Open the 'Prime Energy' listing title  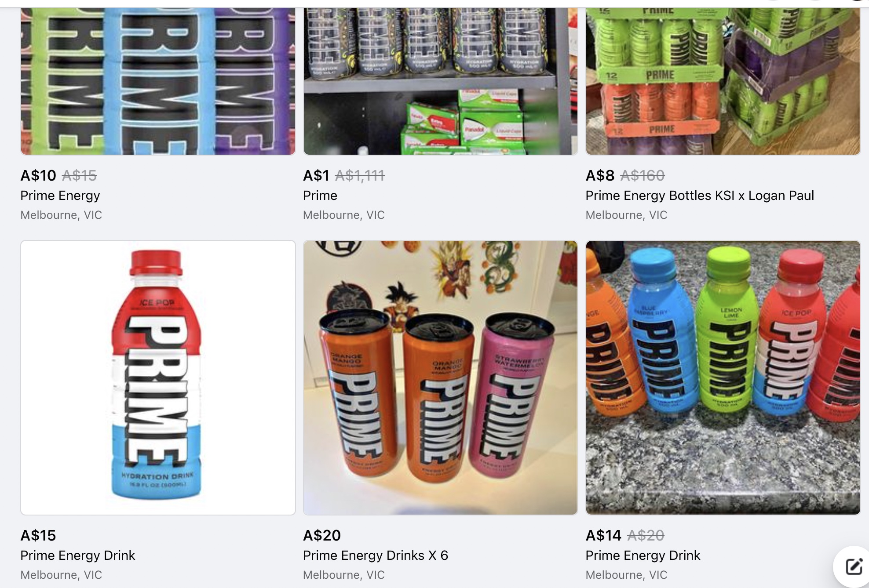click(x=60, y=196)
